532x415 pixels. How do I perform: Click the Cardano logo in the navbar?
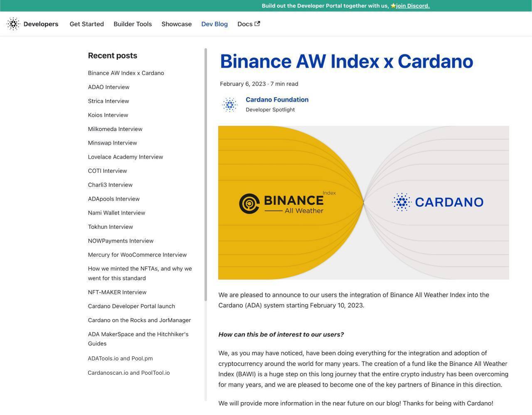(x=13, y=24)
